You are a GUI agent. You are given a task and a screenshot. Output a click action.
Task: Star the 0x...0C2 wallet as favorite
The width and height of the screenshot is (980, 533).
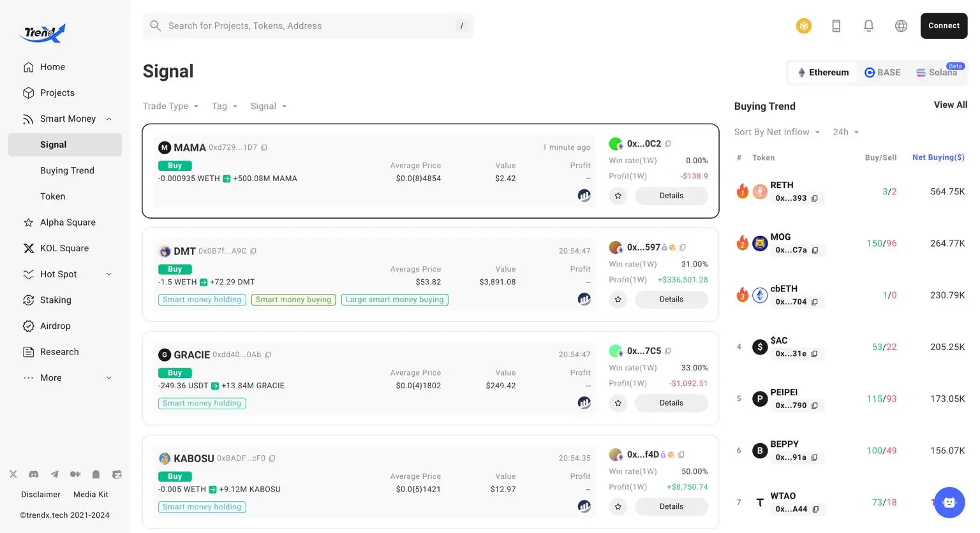coord(618,196)
